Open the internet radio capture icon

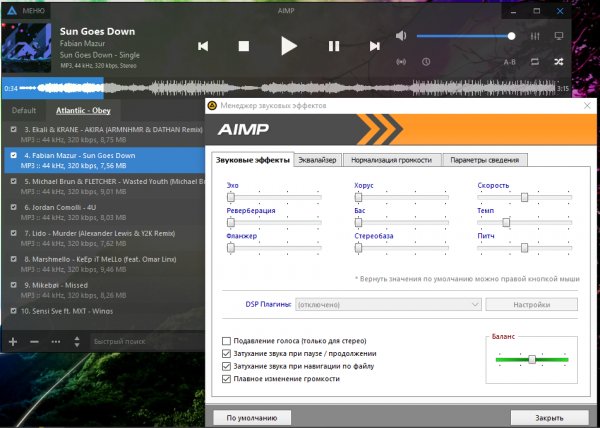pos(401,62)
